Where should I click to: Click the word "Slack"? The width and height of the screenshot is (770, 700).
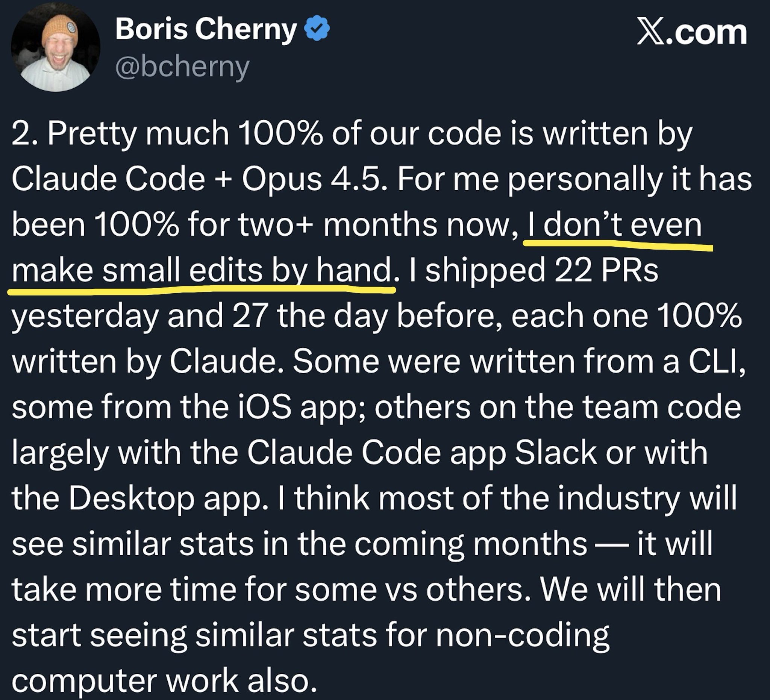pyautogui.click(x=556, y=453)
